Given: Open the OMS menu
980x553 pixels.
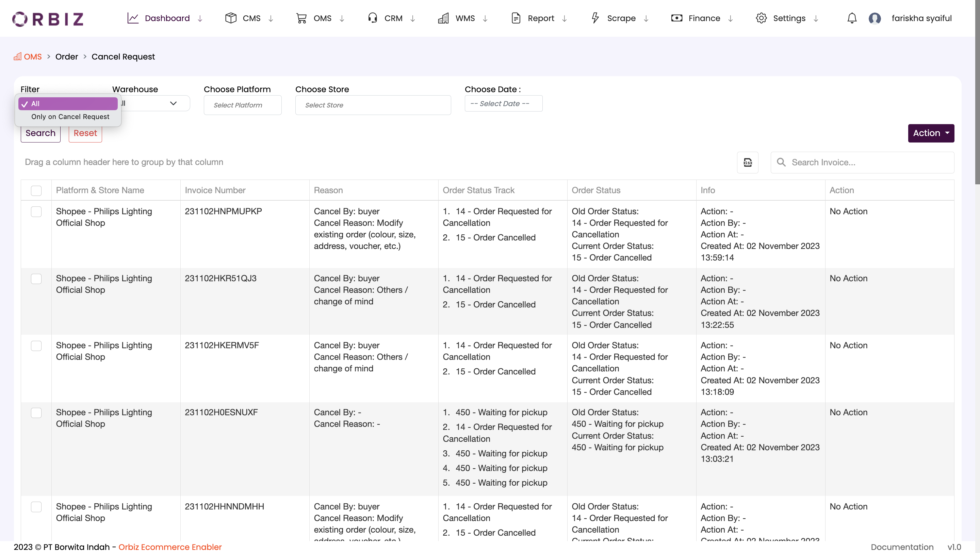Looking at the screenshot, I should click(x=322, y=18).
